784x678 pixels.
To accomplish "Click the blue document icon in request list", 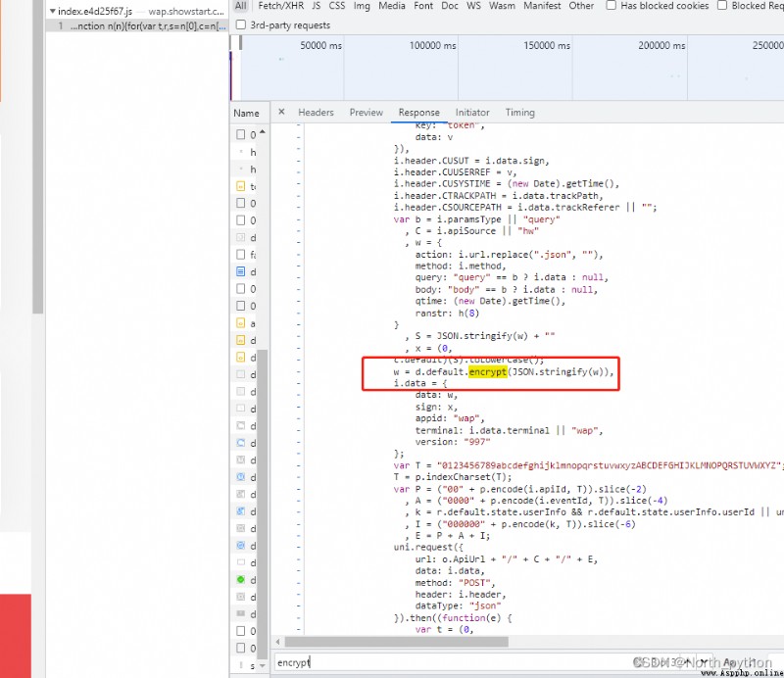I will coord(240,271).
